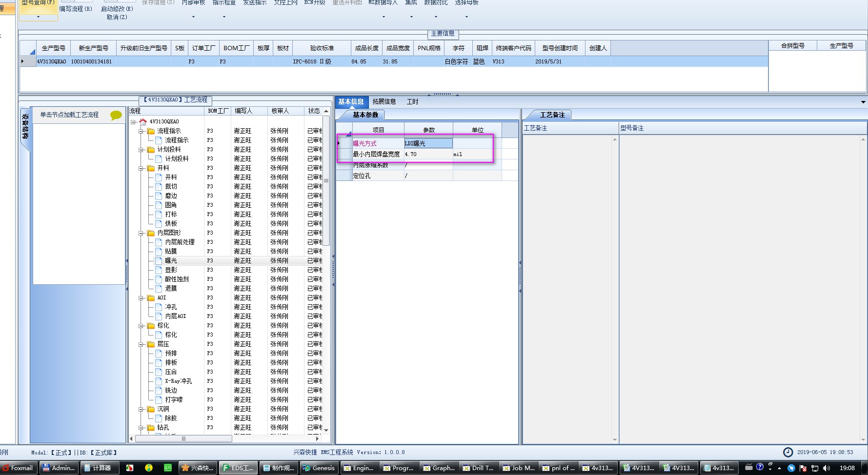Click the volume speaker tray icon
The width and height of the screenshot is (868, 475).
826,468
